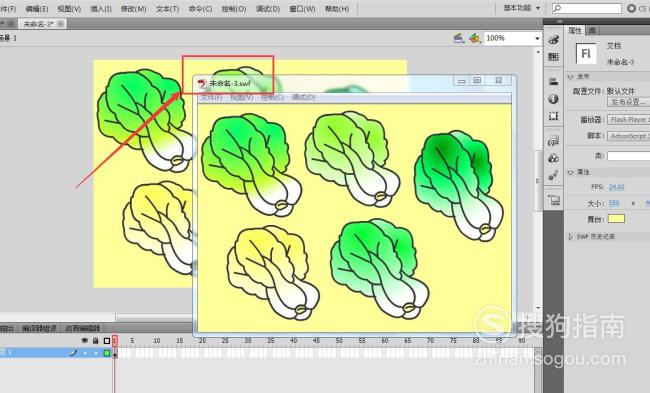Open SWF player window 调试(D) menu
The height and width of the screenshot is (393, 650).
(303, 97)
